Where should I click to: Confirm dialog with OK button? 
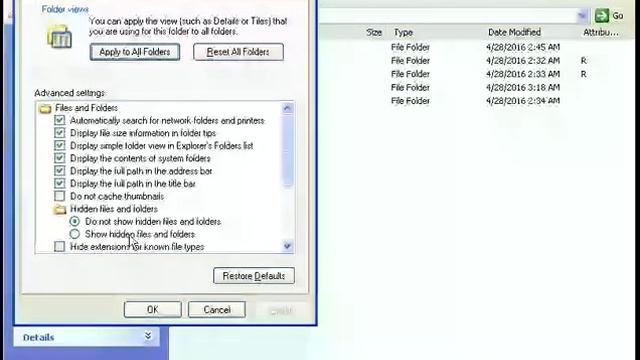point(153,310)
